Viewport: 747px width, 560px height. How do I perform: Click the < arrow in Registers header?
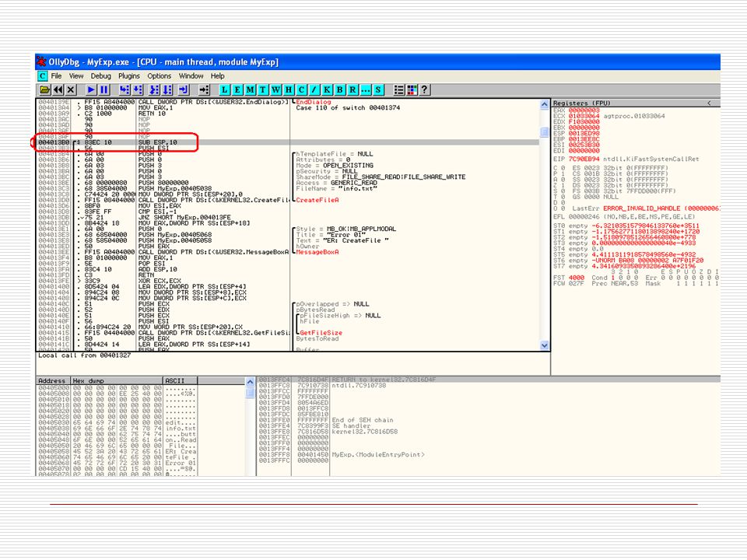click(710, 103)
